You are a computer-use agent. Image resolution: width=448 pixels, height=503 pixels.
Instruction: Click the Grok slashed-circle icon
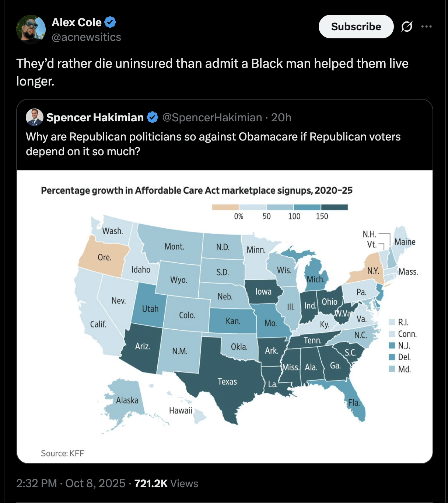pyautogui.click(x=407, y=27)
